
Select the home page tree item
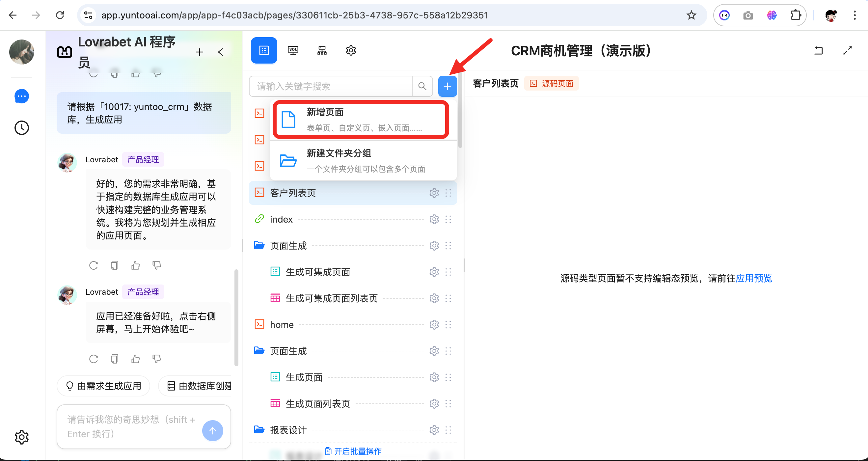(282, 325)
